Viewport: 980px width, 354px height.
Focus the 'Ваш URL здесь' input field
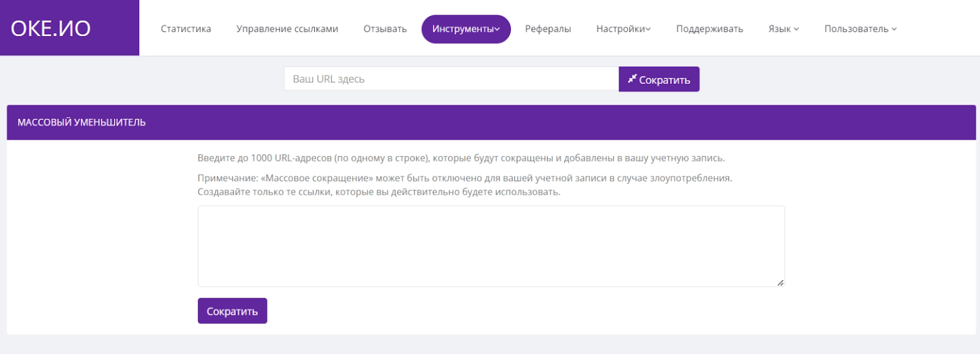pos(451,79)
